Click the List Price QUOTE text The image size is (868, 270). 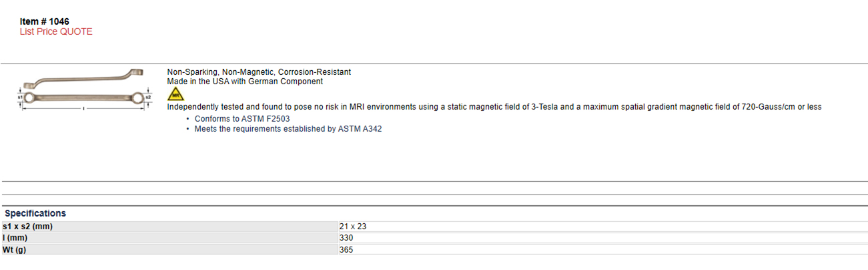coord(56,31)
